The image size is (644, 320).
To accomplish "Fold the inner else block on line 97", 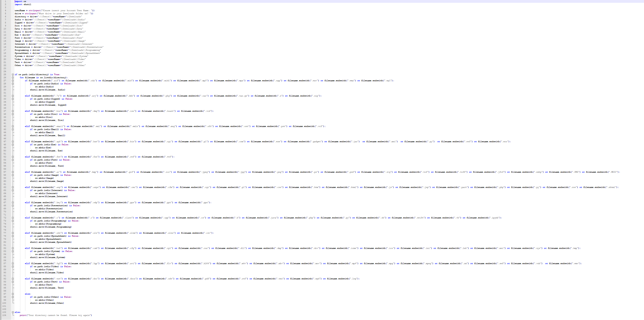I will (x=13, y=294).
